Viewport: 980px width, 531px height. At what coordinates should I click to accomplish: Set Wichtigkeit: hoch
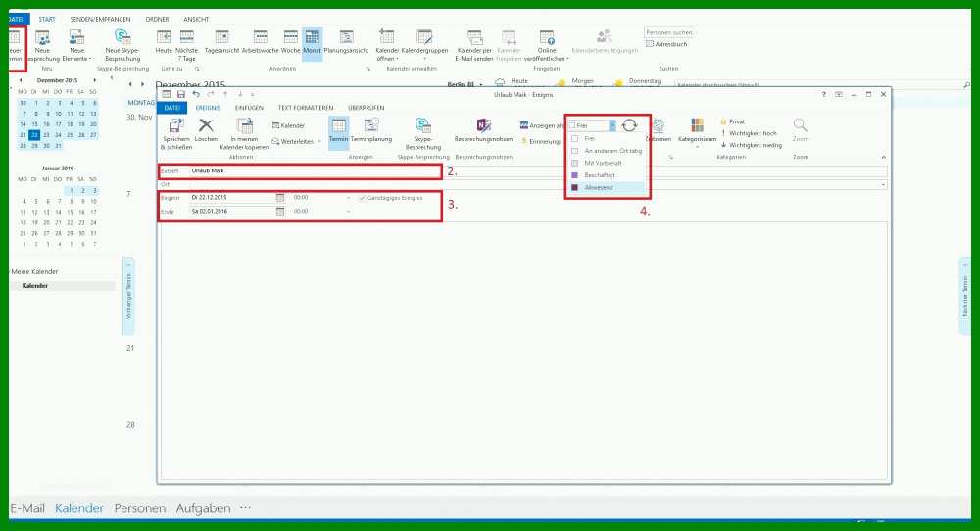pyautogui.click(x=749, y=133)
